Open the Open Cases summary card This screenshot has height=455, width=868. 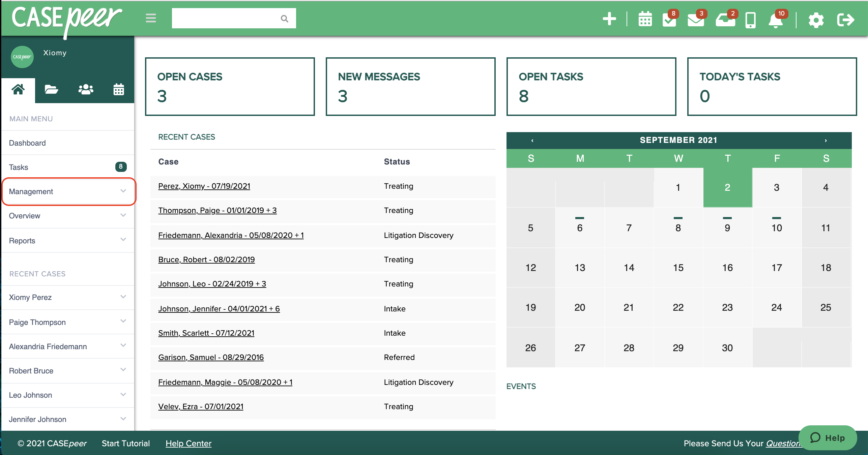point(230,87)
